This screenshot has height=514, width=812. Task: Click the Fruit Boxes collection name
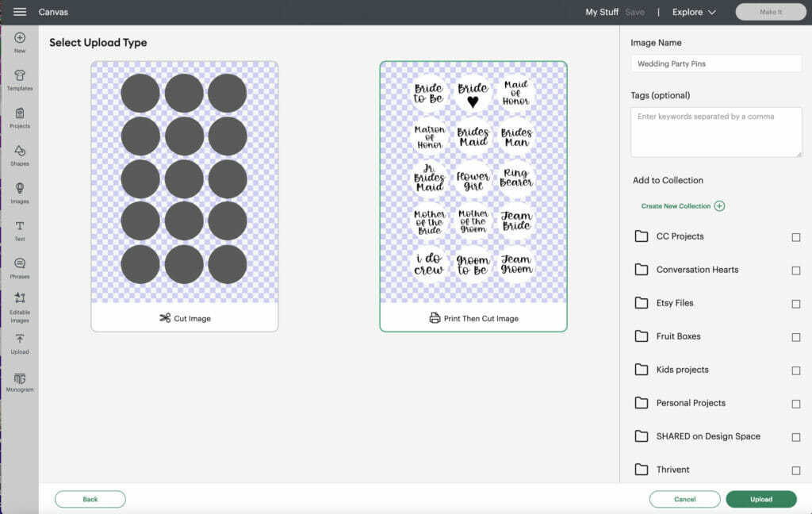(x=679, y=336)
